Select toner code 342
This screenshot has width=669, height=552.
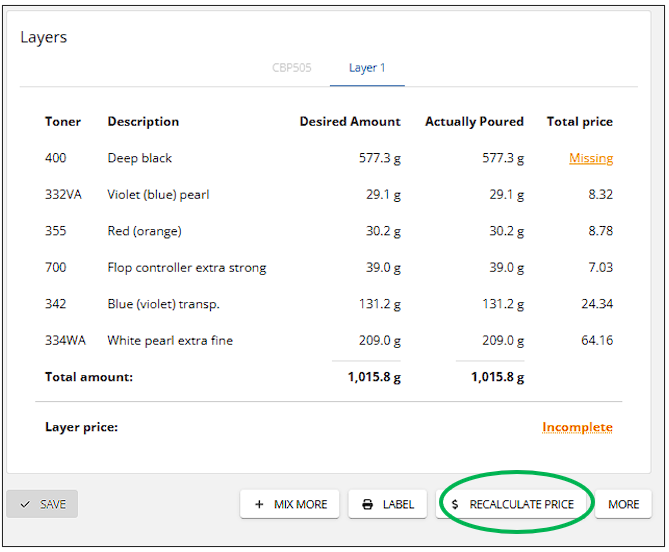click(x=55, y=304)
